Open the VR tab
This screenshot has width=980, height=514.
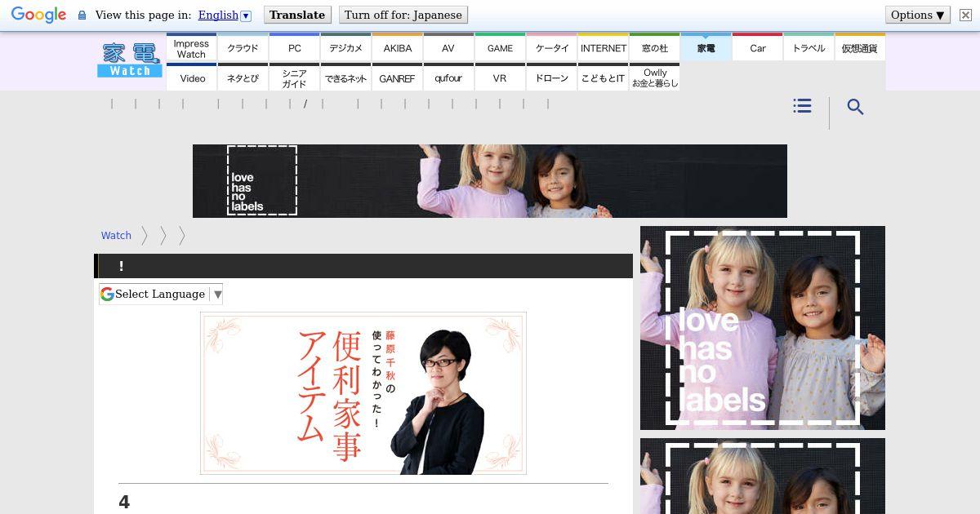point(500,78)
